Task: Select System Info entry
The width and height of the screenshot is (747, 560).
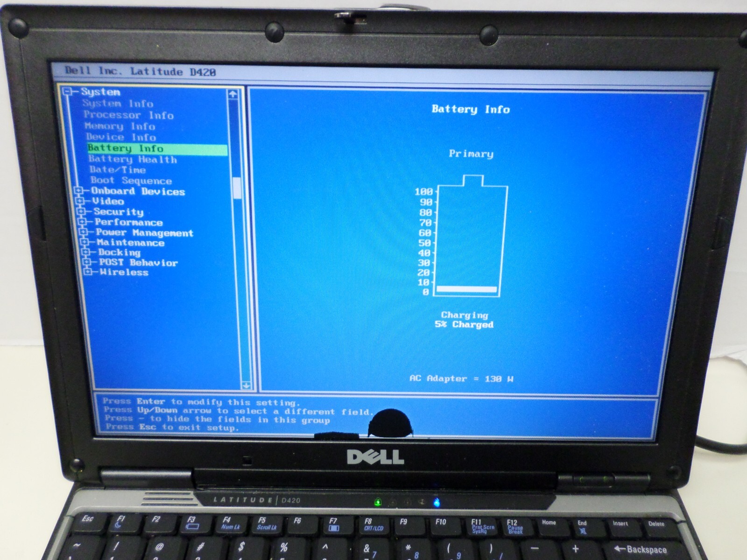Action: click(118, 104)
